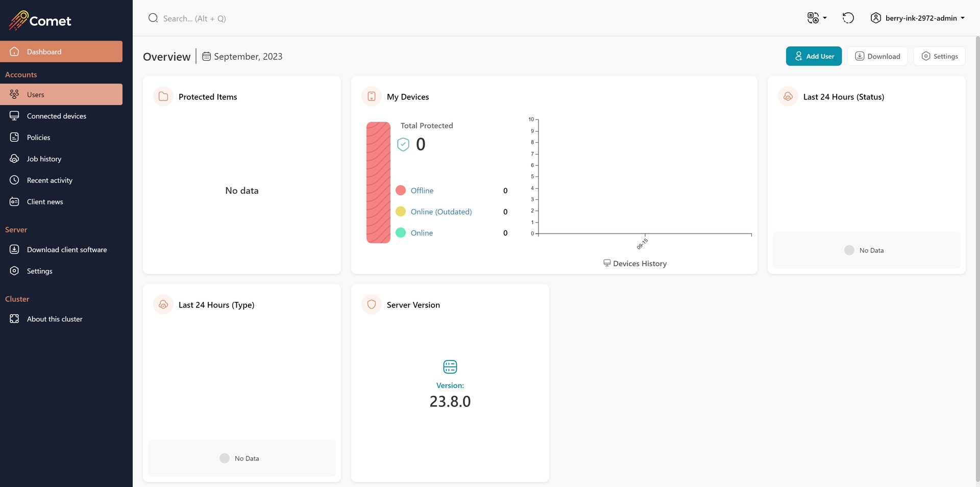The image size is (980, 487).
Task: Open the September, 2023 date picker
Action: tap(242, 57)
